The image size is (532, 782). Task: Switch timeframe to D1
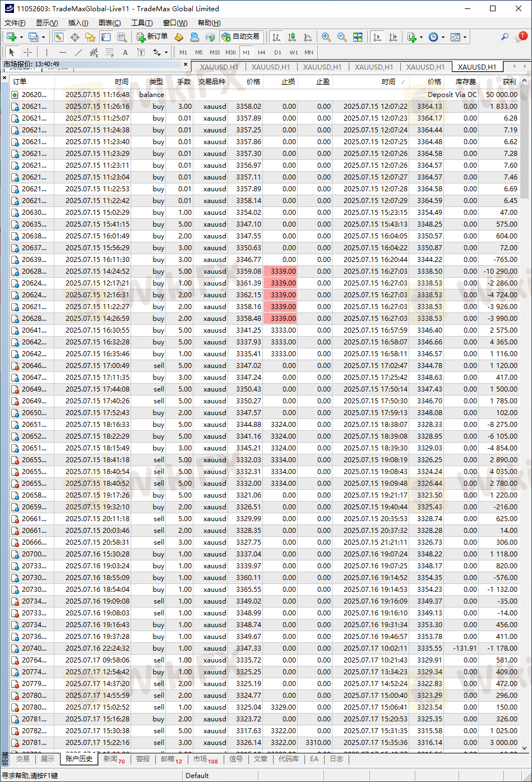pyautogui.click(x=277, y=52)
